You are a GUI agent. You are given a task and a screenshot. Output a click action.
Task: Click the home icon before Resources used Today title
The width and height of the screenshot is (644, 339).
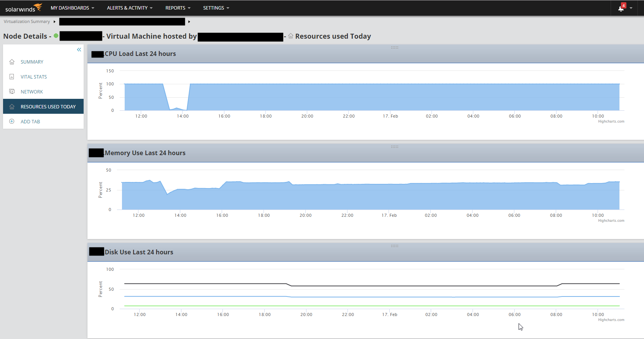click(x=291, y=36)
